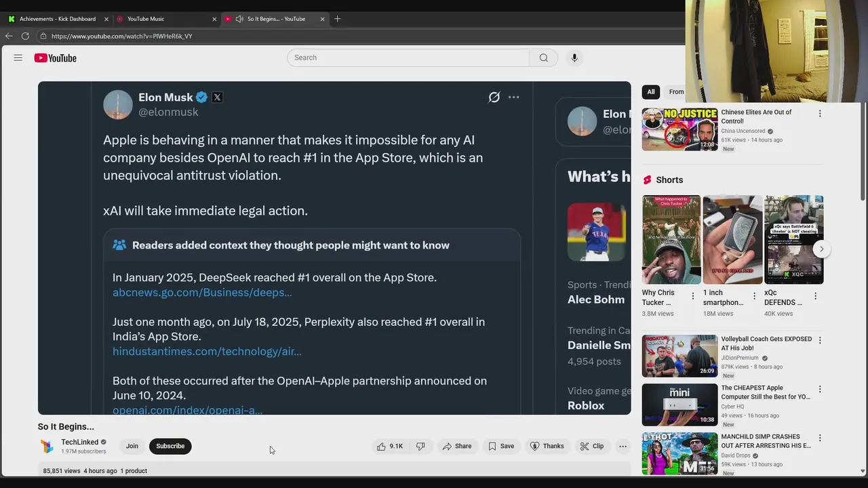The width and height of the screenshot is (868, 488).
Task: Open TechLinked channel avatar
Action: pos(47,446)
